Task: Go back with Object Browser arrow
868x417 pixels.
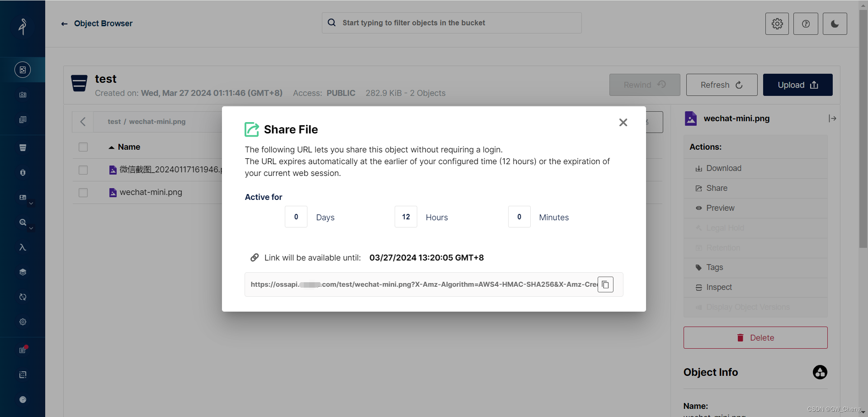Action: tap(64, 24)
